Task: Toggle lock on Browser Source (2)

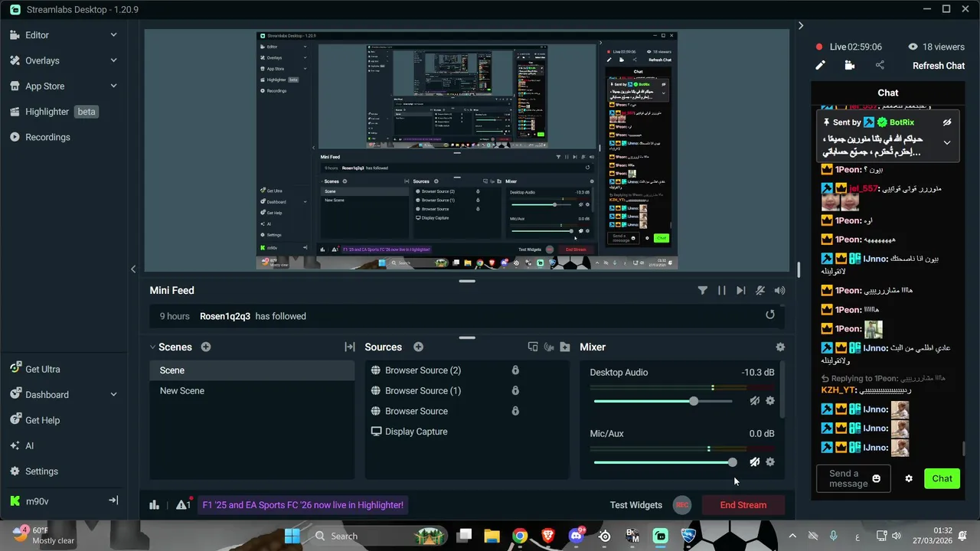Action: click(515, 370)
